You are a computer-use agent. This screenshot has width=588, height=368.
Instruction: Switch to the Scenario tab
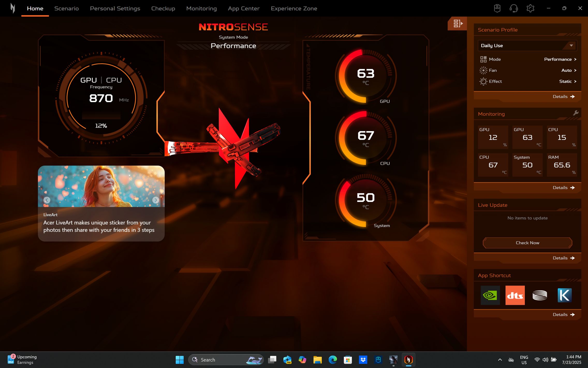point(67,9)
